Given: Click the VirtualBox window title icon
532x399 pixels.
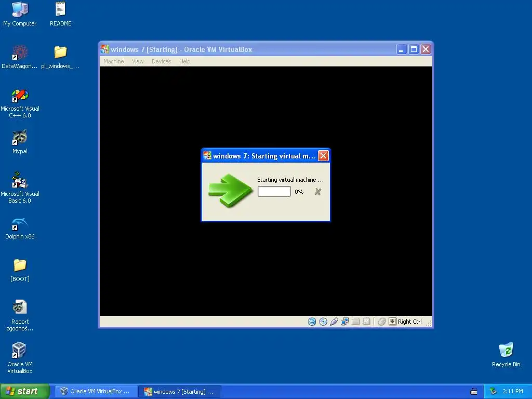Looking at the screenshot, I should pos(105,49).
